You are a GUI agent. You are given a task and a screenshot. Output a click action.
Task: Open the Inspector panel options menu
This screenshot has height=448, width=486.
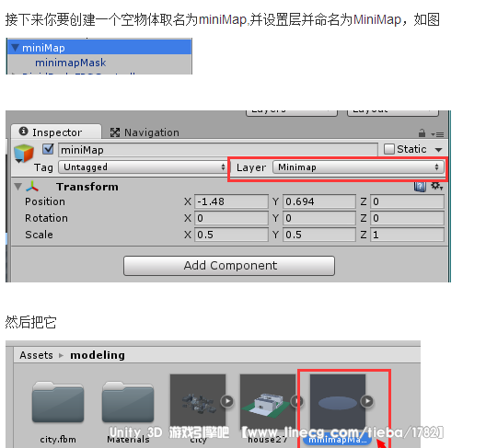tap(437, 134)
